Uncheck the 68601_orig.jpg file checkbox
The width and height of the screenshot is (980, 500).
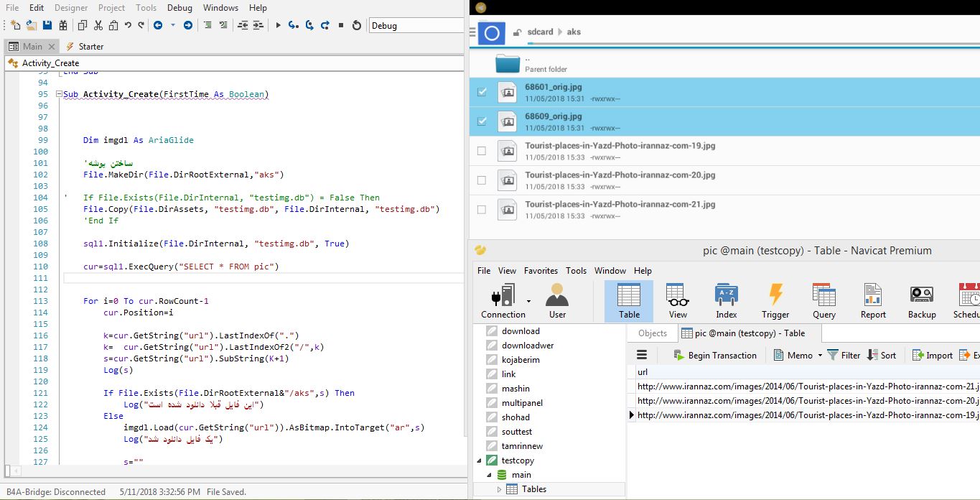tap(482, 92)
